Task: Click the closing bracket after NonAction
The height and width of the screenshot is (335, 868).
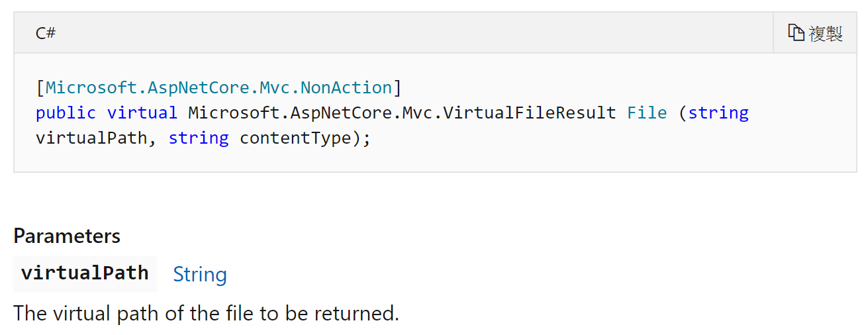Action: pyautogui.click(x=397, y=87)
